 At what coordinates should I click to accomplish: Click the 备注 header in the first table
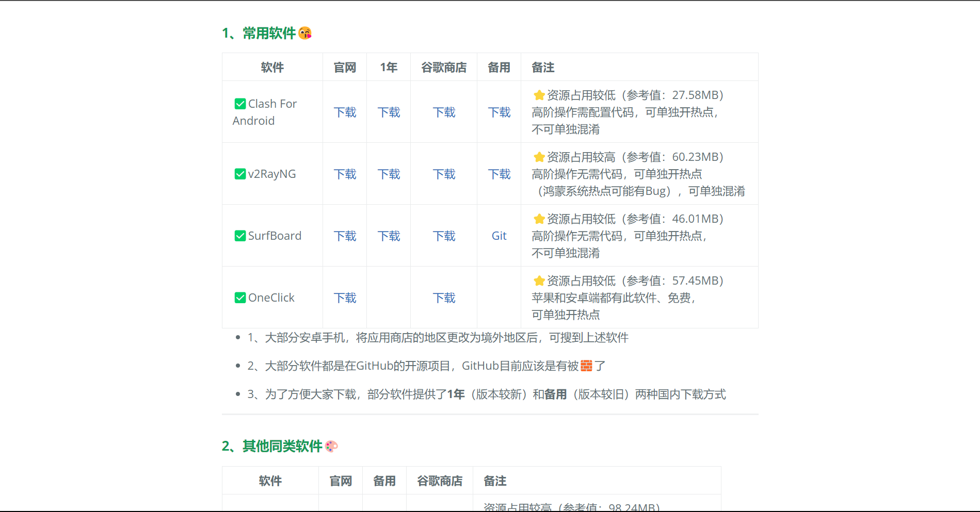(543, 67)
